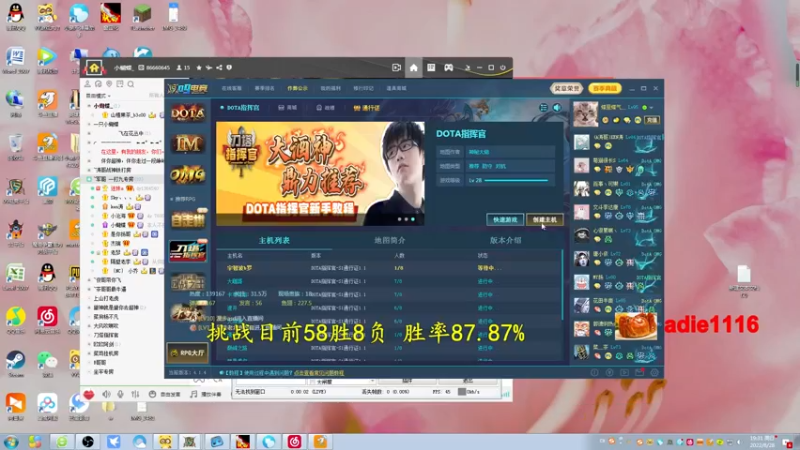800x450 pixels.
Task: Expand the 一只小蝴蝶 channel node
Action: [x=89, y=124]
